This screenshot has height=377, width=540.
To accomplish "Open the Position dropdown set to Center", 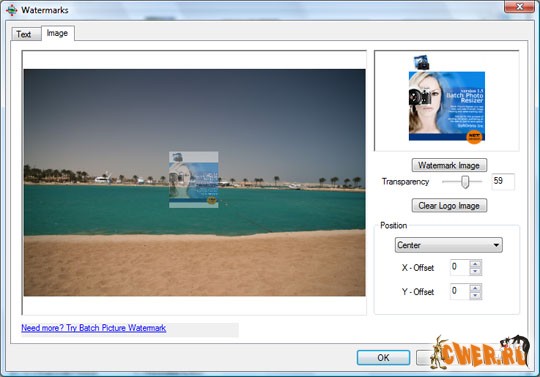I will pyautogui.click(x=448, y=245).
